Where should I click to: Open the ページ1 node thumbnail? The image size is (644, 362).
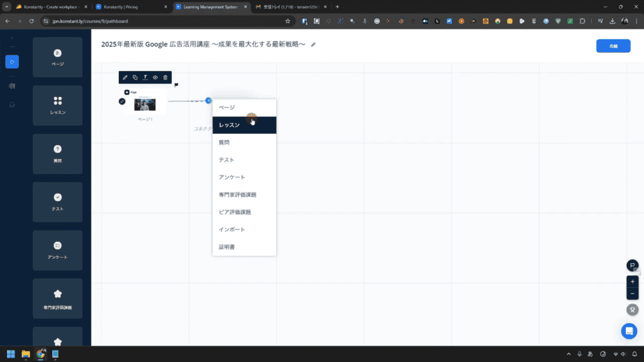click(x=145, y=104)
